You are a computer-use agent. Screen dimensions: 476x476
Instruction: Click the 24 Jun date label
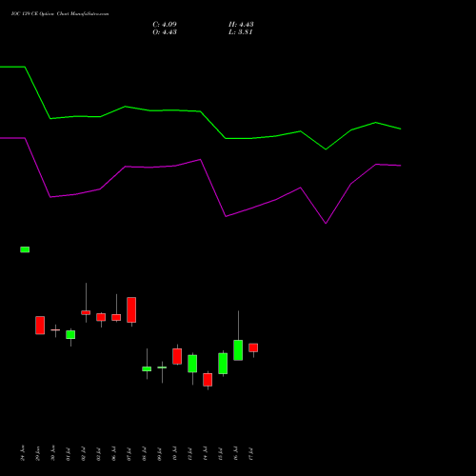22,453
